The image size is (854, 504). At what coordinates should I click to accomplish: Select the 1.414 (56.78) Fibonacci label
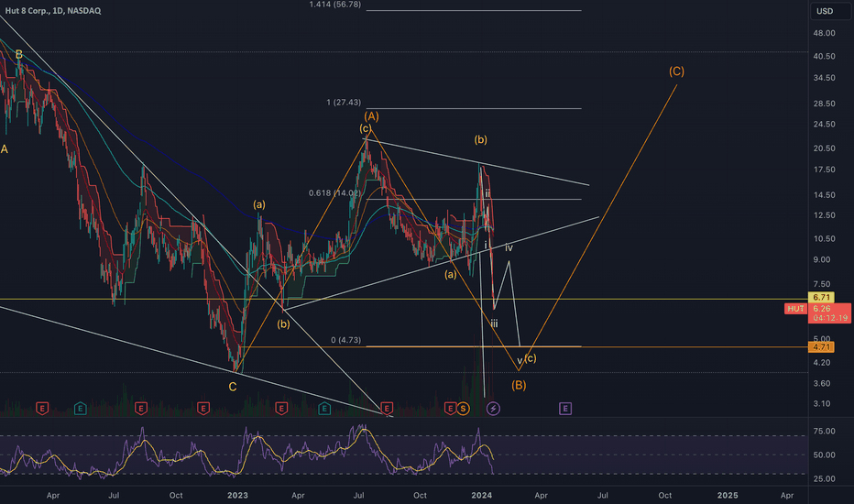335,5
